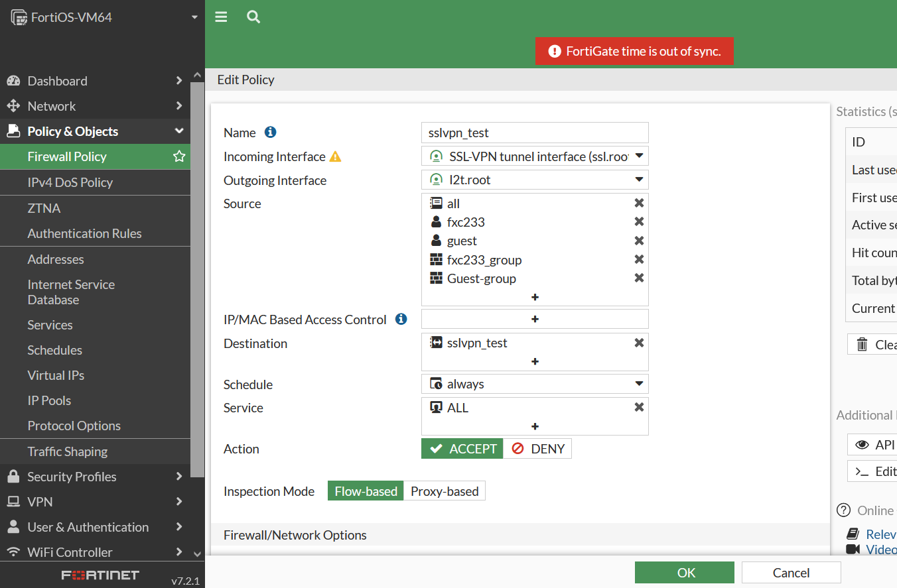Click the Name field info icon
The width and height of the screenshot is (897, 588).
270,132
